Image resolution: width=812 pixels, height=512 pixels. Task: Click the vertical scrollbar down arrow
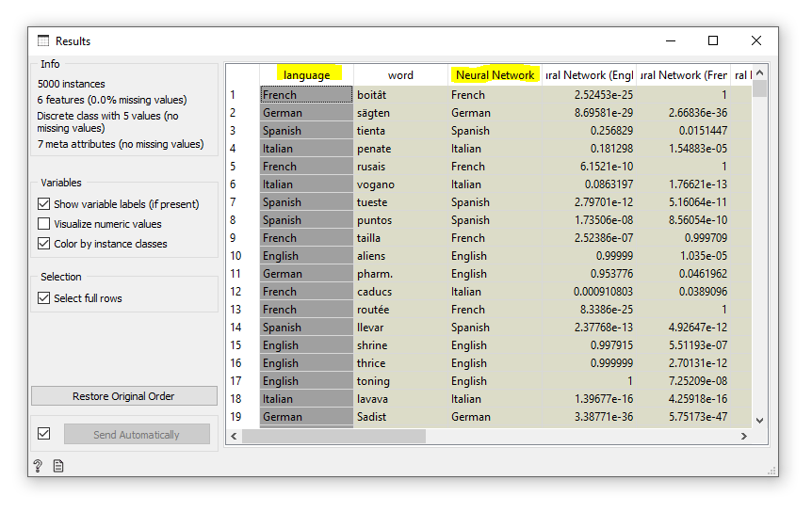click(759, 421)
